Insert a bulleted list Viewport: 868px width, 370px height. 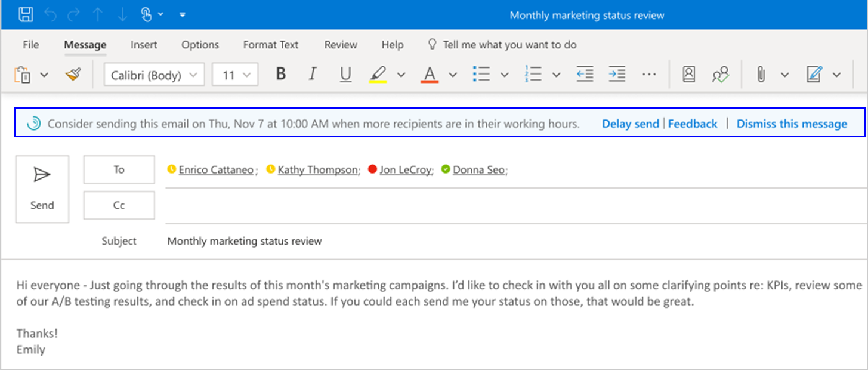click(481, 75)
